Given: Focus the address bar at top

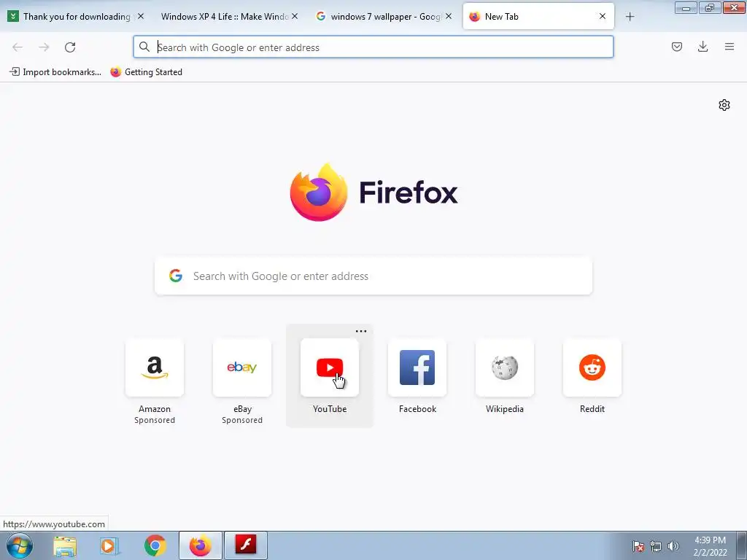Looking at the screenshot, I should pos(373,47).
